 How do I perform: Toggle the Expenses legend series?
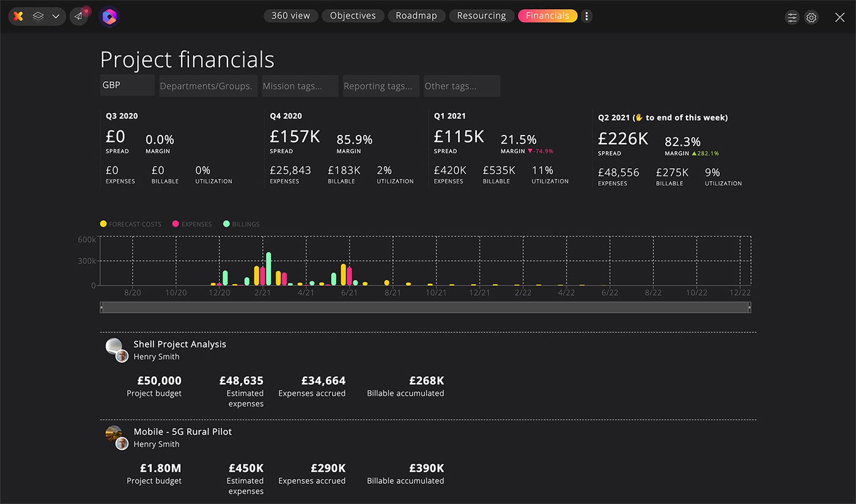(193, 224)
